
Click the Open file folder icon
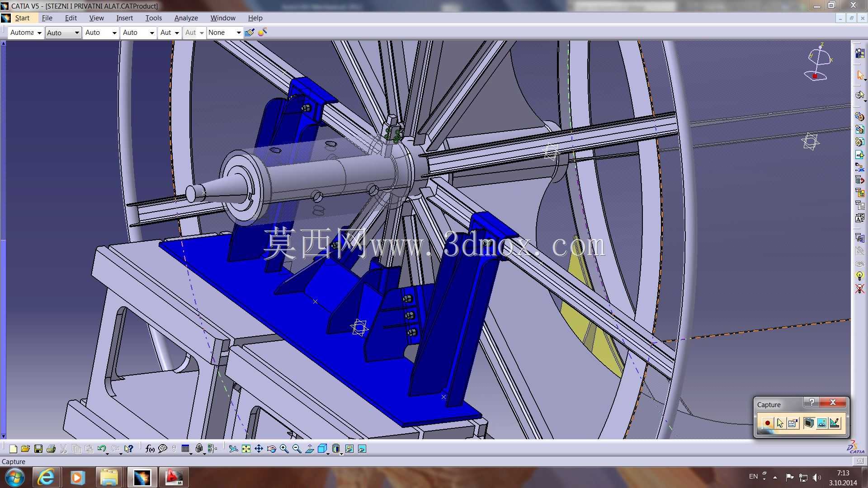[x=25, y=449]
